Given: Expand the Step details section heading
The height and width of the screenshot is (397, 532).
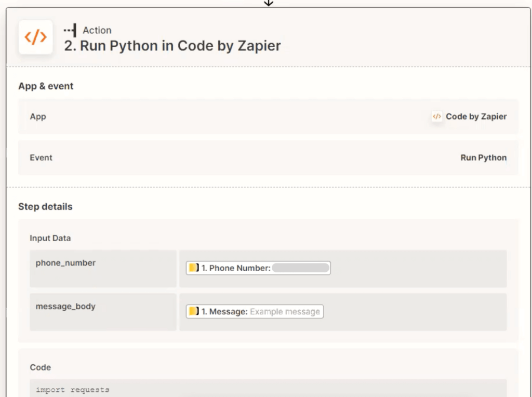Looking at the screenshot, I should [x=45, y=207].
